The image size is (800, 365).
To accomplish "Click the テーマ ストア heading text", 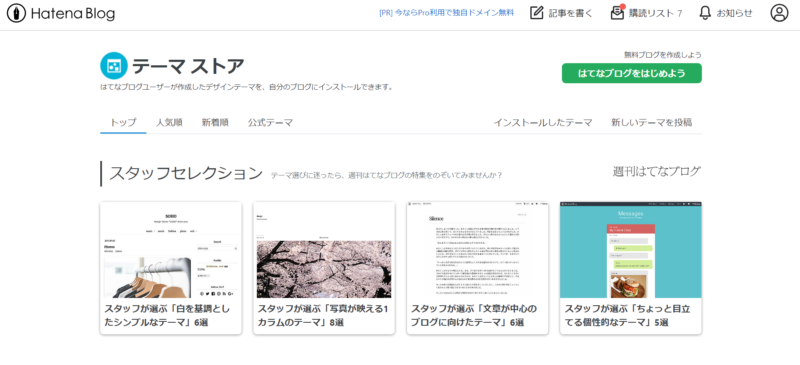I will tap(188, 66).
